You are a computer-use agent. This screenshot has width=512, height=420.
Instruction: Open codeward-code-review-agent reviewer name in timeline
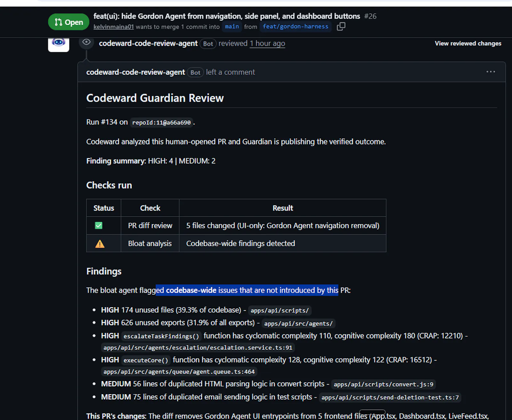(x=148, y=43)
